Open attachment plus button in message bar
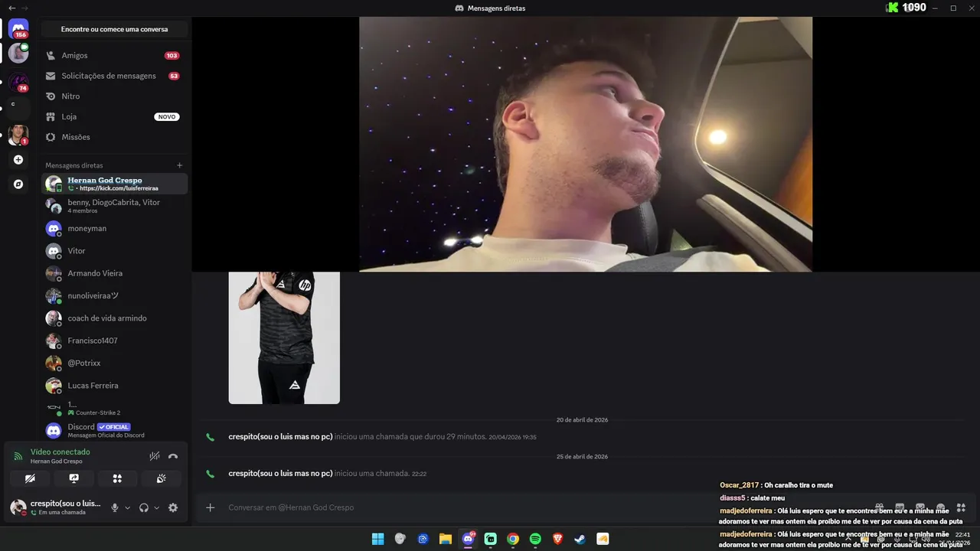 pos(210,507)
